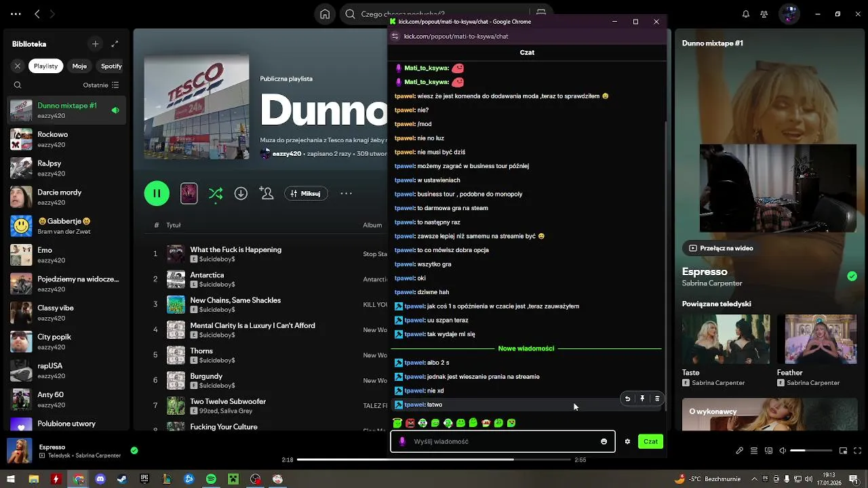The width and height of the screenshot is (868, 488).
Task: Toggle shuffle for the playlist
Action: coord(216,194)
